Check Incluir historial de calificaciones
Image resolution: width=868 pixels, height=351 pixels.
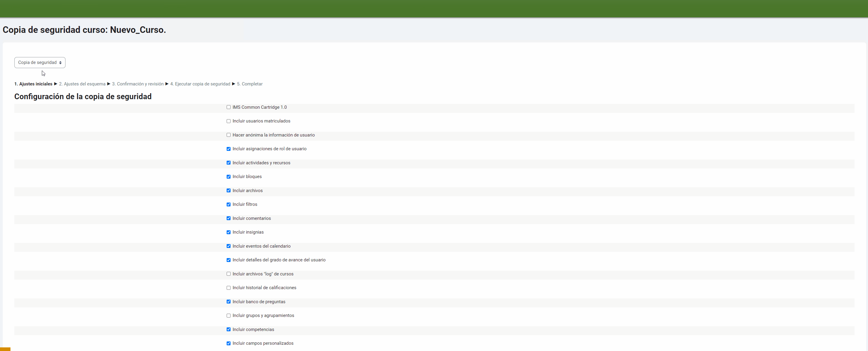(x=228, y=288)
